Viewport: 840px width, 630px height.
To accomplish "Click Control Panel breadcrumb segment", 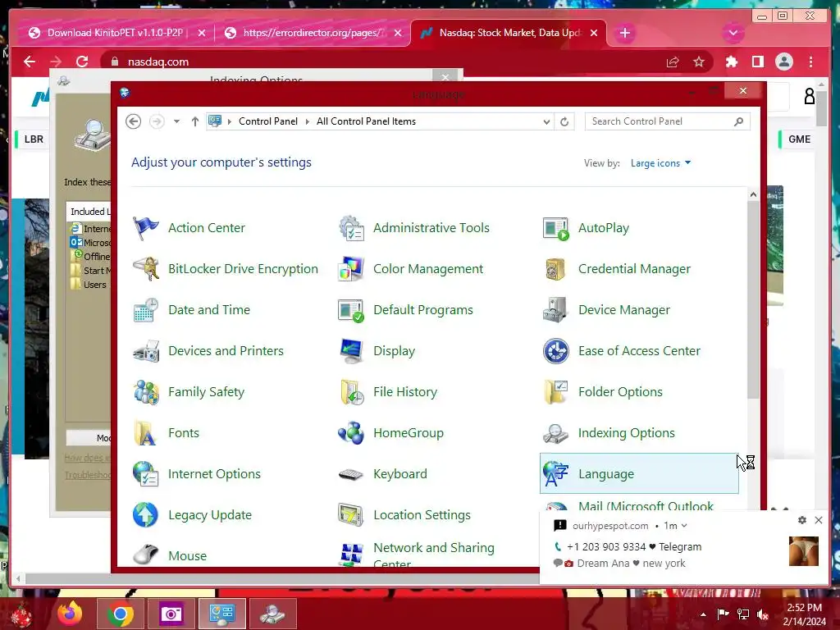I will pos(268,121).
